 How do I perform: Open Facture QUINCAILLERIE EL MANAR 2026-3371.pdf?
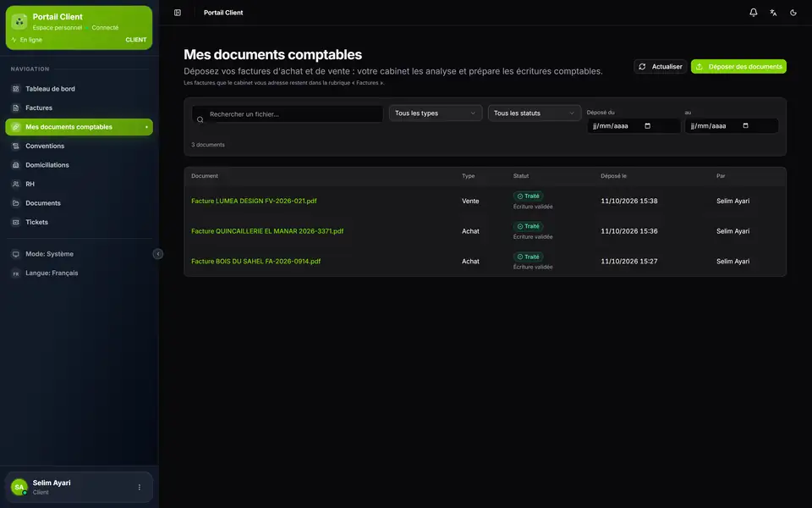(267, 231)
